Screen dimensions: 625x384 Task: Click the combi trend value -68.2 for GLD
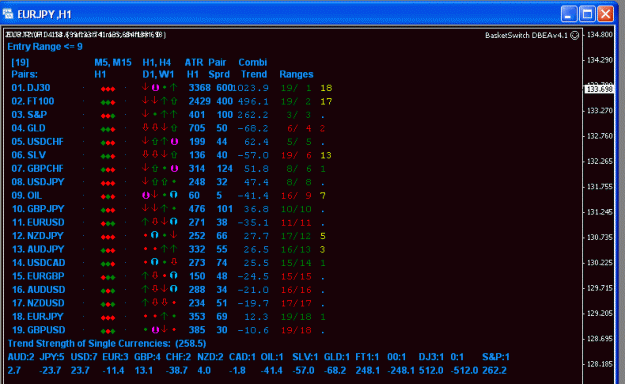pyautogui.click(x=253, y=128)
